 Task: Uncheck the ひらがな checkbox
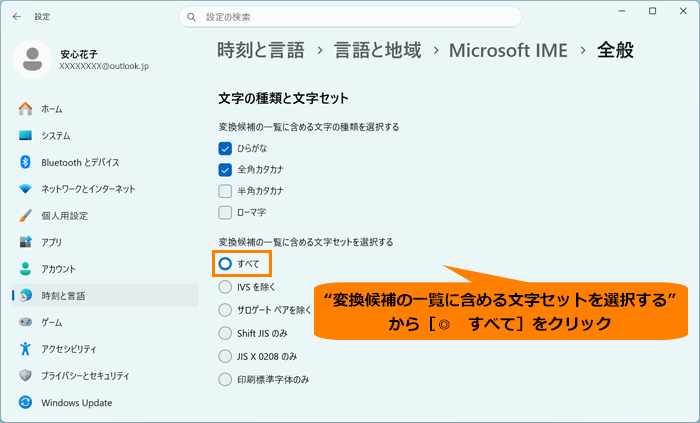(x=225, y=148)
